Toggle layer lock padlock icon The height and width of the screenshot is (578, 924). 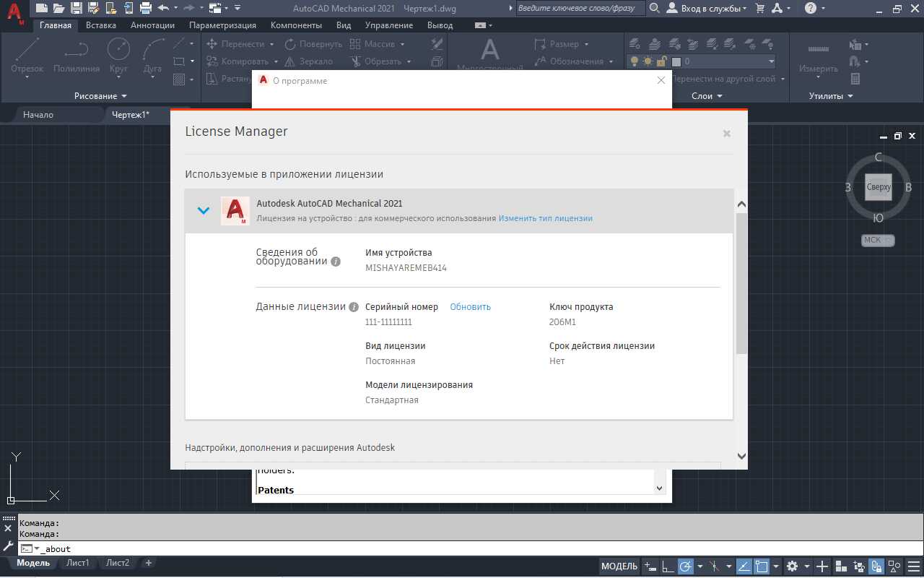pos(663,61)
